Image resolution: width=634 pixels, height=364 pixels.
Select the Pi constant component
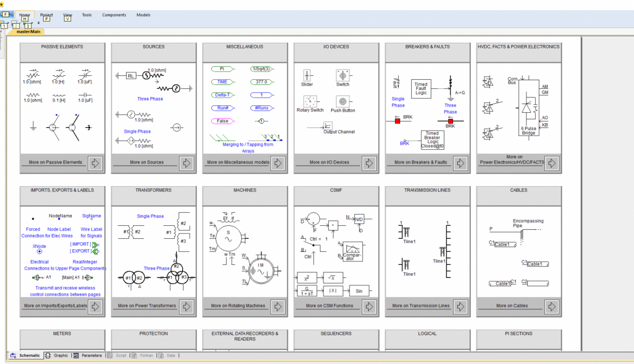click(x=223, y=69)
